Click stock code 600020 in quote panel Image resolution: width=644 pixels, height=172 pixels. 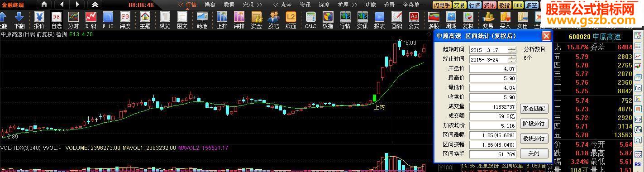[x=579, y=37]
